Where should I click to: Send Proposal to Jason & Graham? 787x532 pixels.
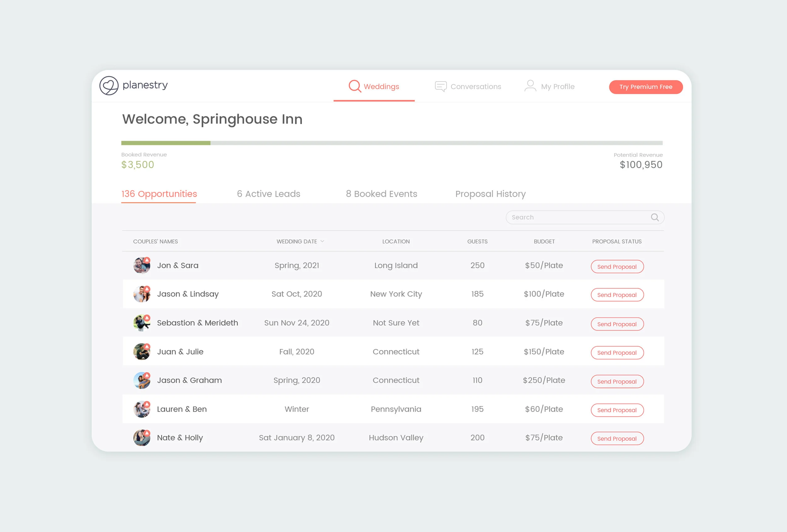pyautogui.click(x=617, y=381)
